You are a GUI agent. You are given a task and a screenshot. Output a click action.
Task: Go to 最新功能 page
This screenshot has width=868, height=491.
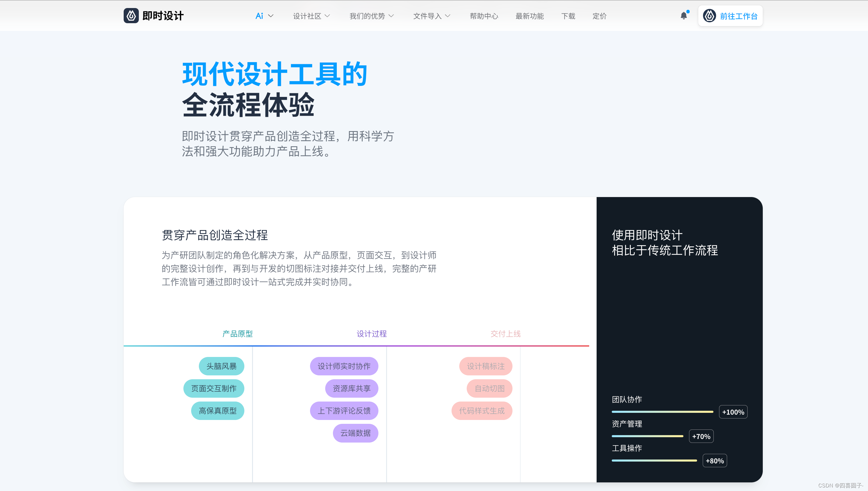(x=529, y=16)
